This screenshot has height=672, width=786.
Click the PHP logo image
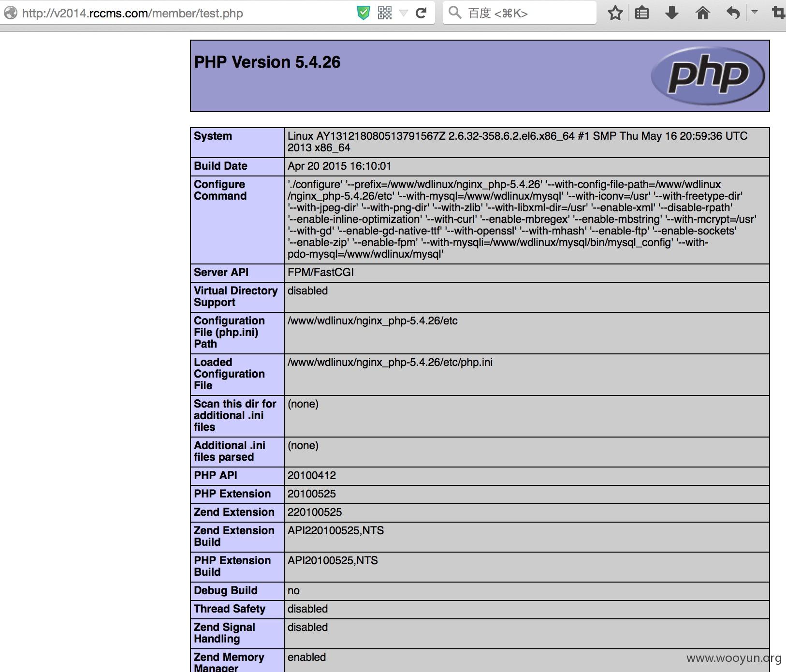tap(708, 76)
